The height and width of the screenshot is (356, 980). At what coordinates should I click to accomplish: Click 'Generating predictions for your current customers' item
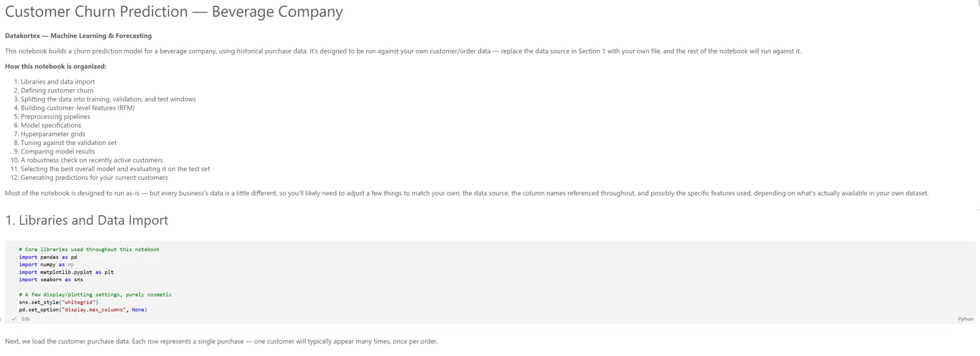click(94, 177)
